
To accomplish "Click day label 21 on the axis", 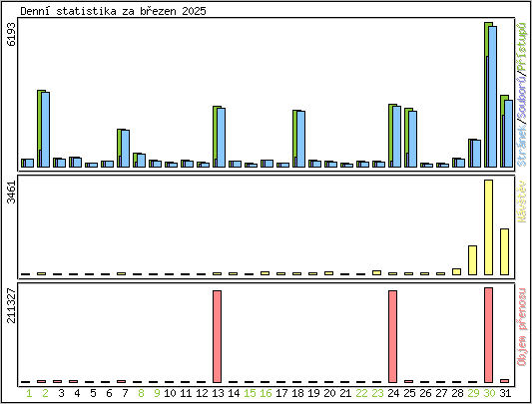I will (x=345, y=393).
